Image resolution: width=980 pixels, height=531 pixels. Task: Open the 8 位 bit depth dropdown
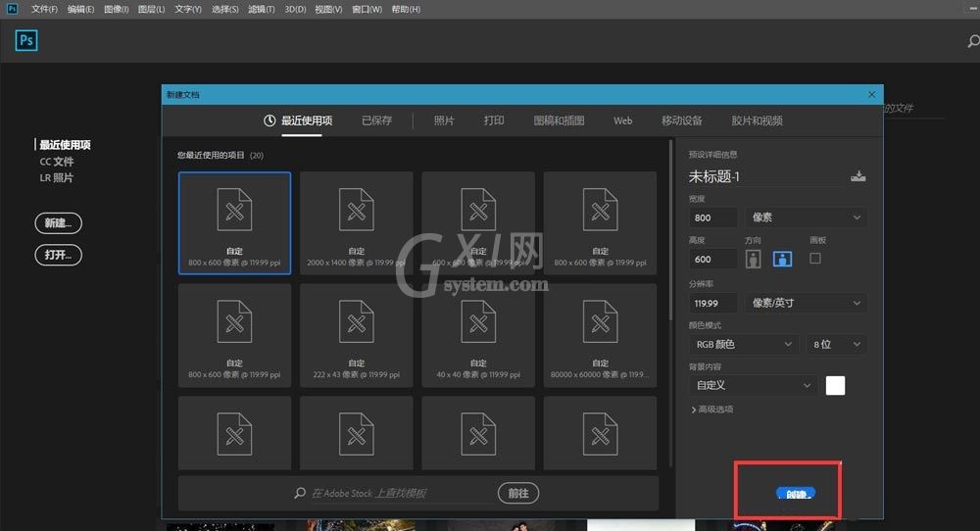tap(836, 344)
